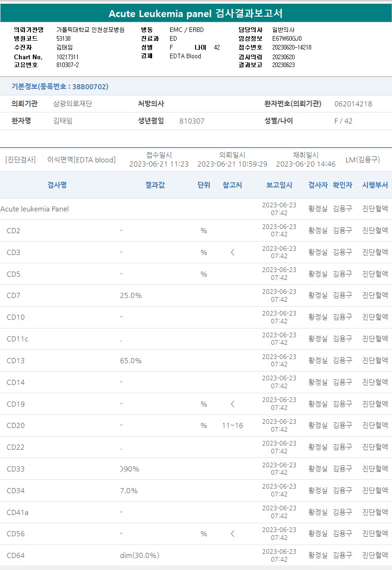Click sex/age value F / 42
392x570 pixels.
tap(343, 121)
